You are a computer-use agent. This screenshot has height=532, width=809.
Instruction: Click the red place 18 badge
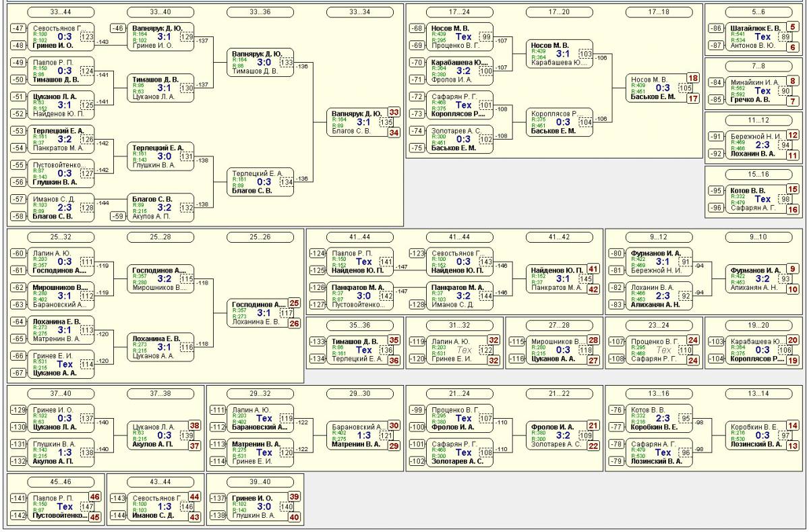693,78
